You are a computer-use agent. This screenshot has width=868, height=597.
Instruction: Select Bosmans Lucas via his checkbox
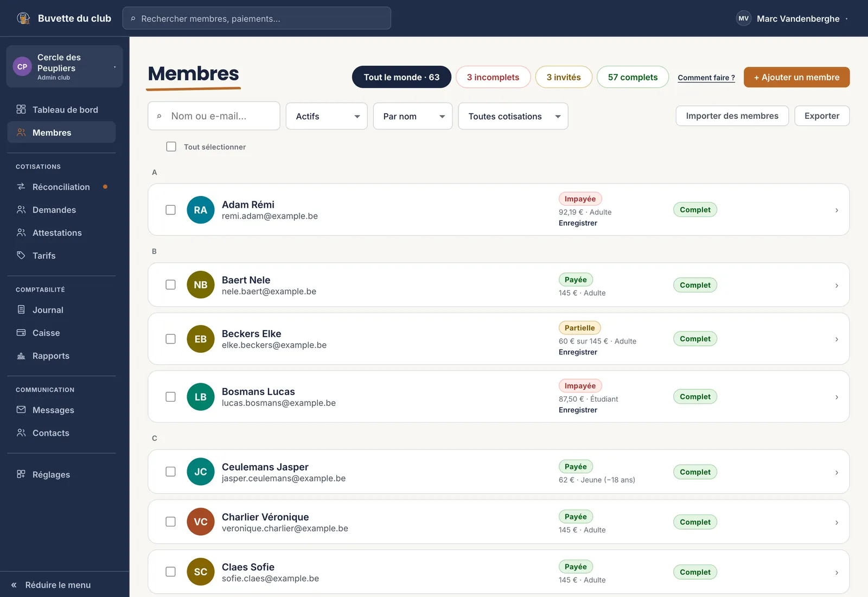170,397
